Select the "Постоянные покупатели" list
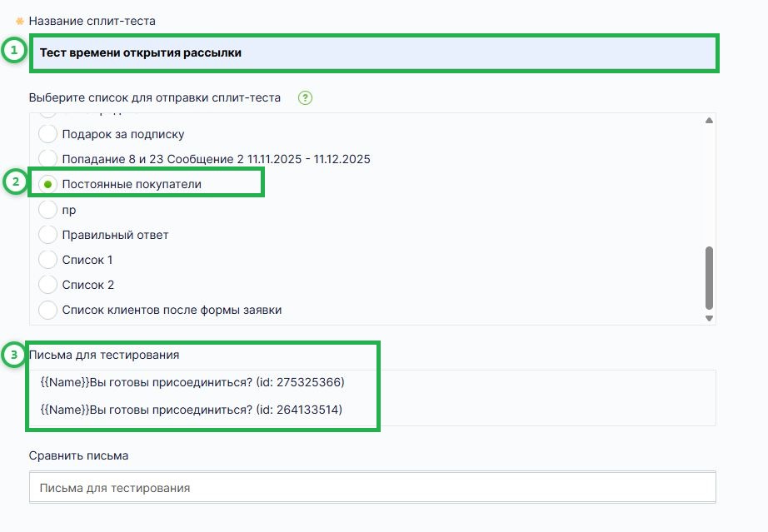This screenshot has height=532, width=768. pos(47,184)
